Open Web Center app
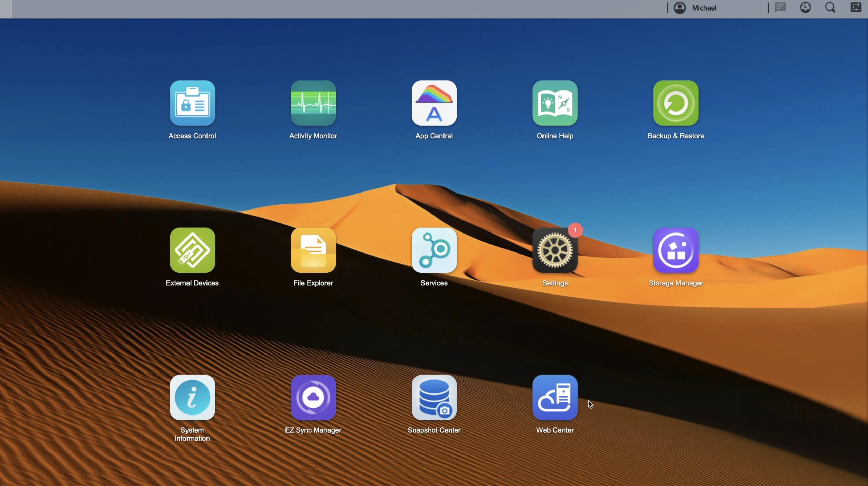Image resolution: width=868 pixels, height=486 pixels. 555,397
